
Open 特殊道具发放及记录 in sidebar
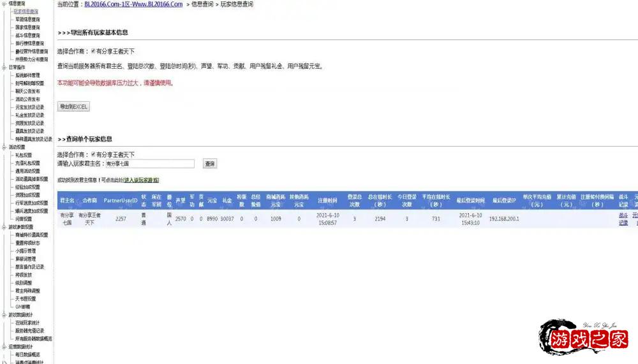point(34,139)
